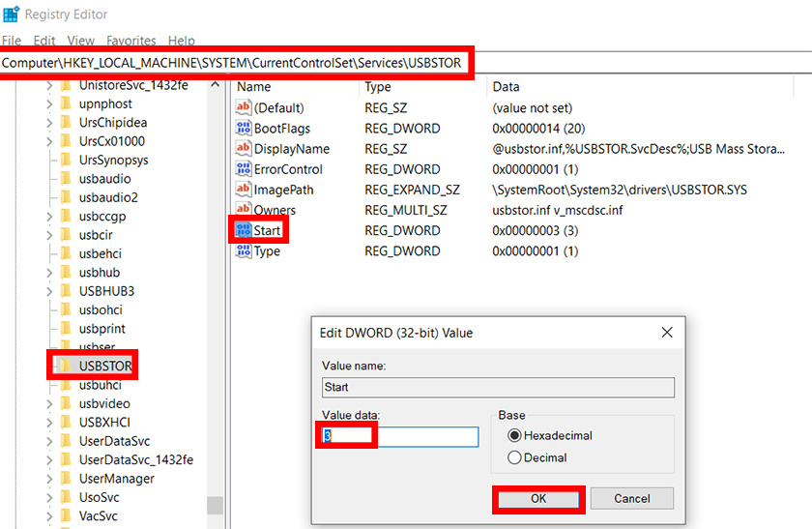This screenshot has height=529, width=812.
Task: Click the USBSTOR folder icon in tree
Action: pyautogui.click(x=66, y=366)
